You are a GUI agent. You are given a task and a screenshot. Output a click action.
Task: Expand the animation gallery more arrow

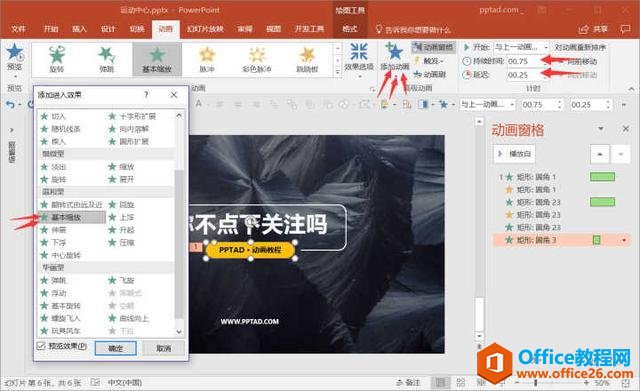point(338,72)
